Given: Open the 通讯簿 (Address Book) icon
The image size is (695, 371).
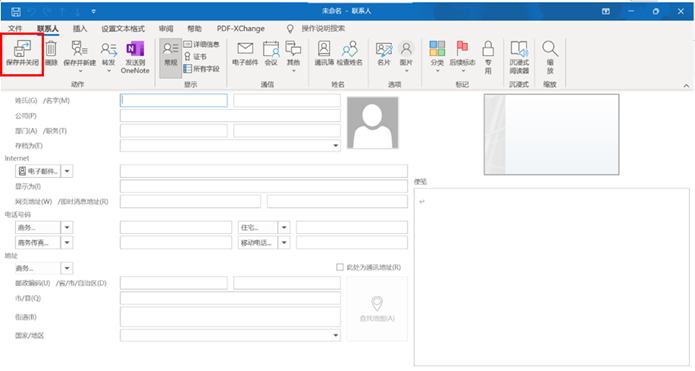Looking at the screenshot, I should [324, 48].
